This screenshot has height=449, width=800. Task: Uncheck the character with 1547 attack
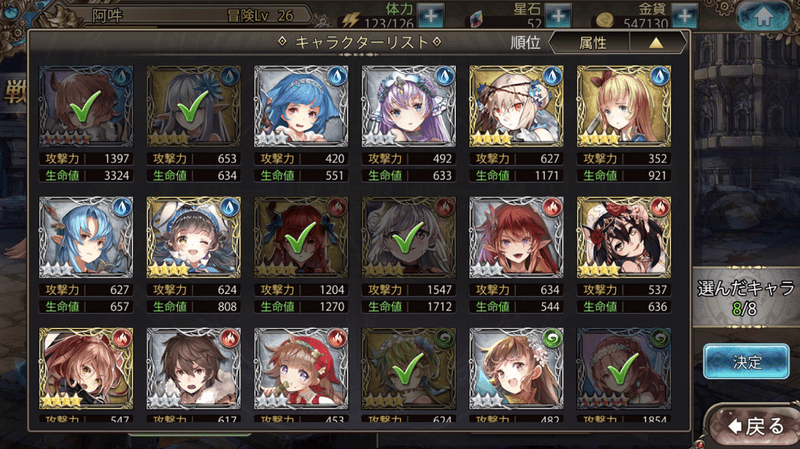pyautogui.click(x=409, y=237)
